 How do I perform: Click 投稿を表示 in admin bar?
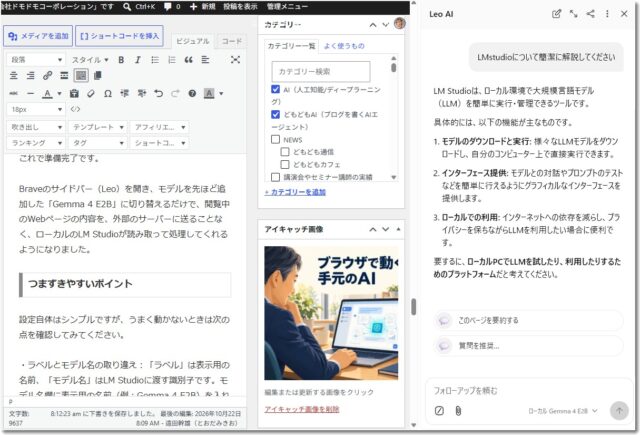(x=240, y=7)
